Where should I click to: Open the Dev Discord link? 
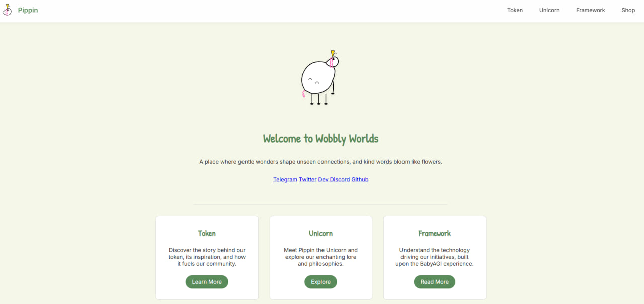click(334, 179)
